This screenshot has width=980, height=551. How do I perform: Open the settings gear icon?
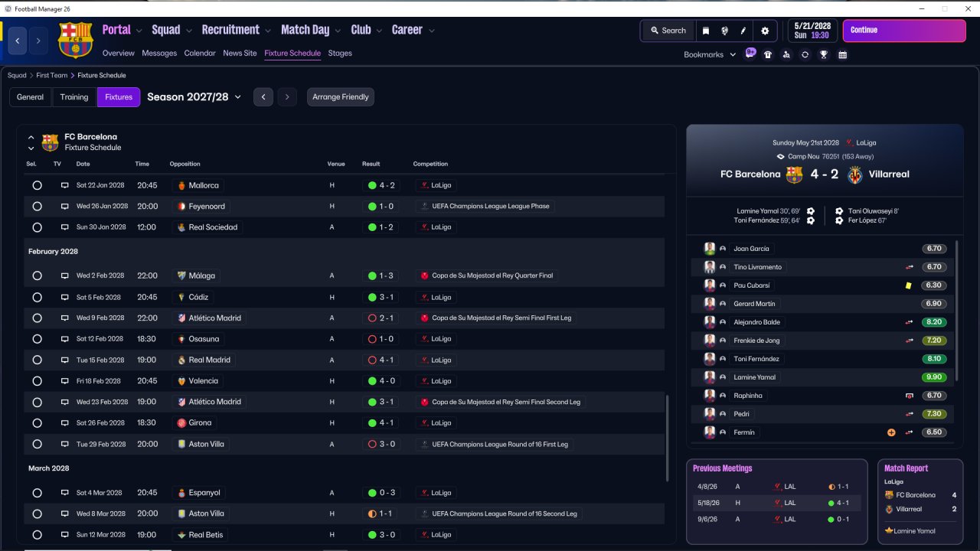point(764,31)
